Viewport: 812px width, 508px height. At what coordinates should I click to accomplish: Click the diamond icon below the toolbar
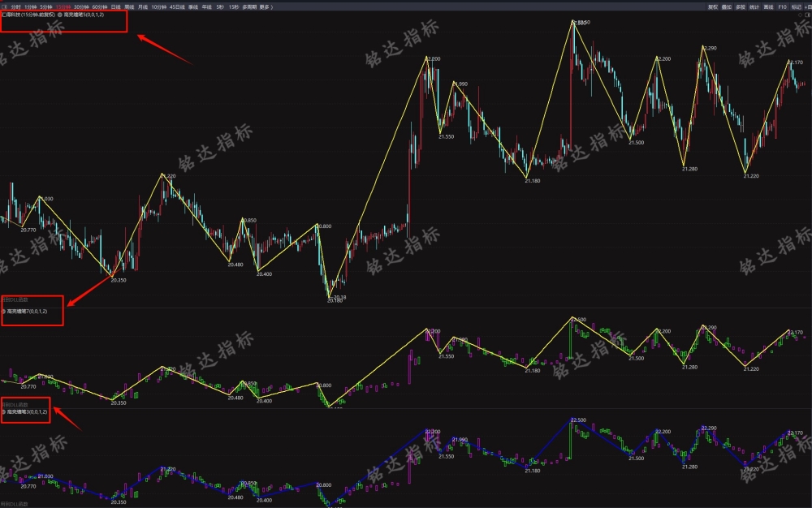[x=800, y=15]
